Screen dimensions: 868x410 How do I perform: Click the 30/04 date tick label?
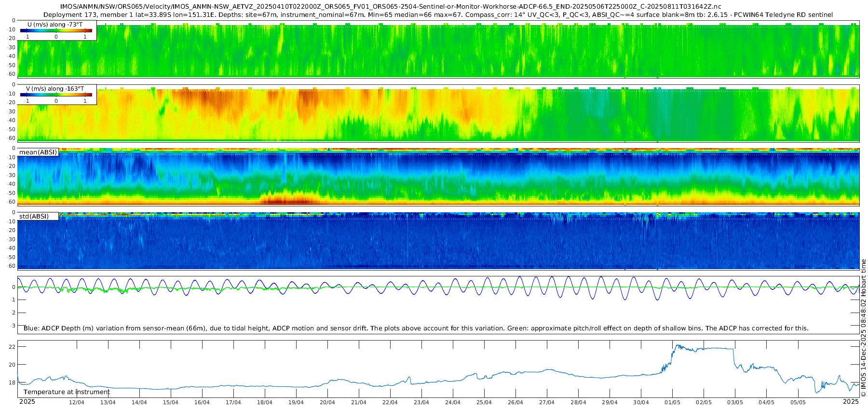(641, 402)
